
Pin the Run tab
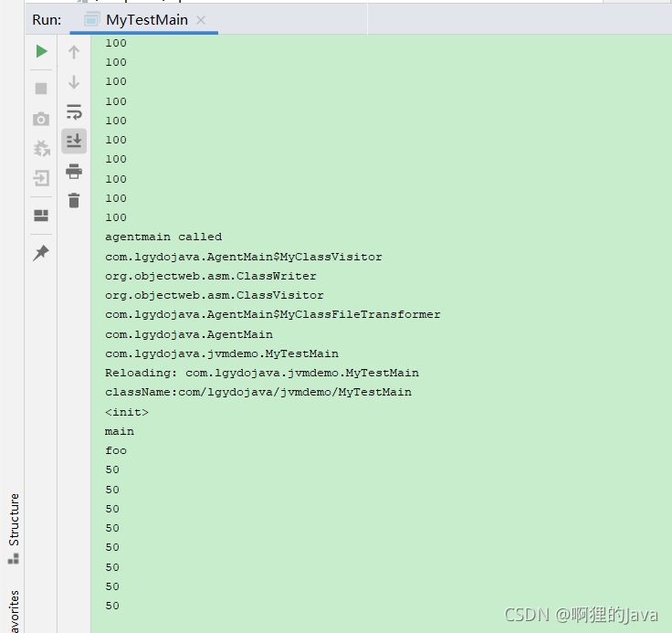pyautogui.click(x=41, y=253)
